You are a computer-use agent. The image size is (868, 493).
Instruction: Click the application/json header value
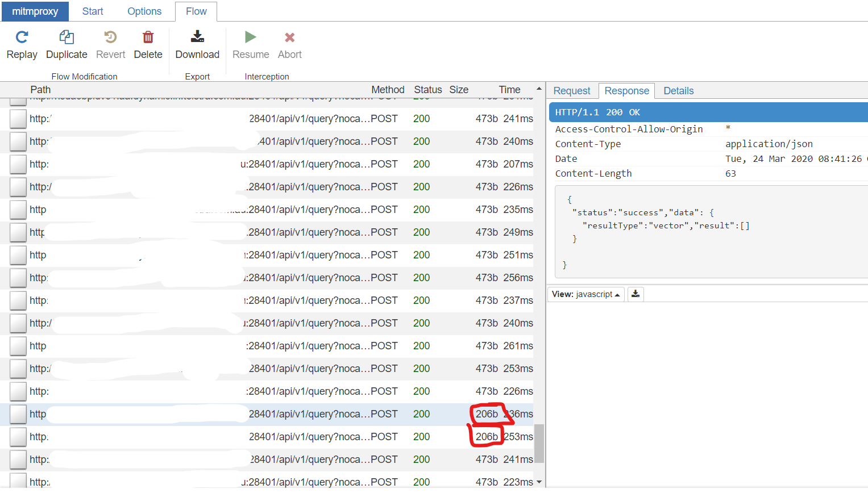(x=769, y=144)
